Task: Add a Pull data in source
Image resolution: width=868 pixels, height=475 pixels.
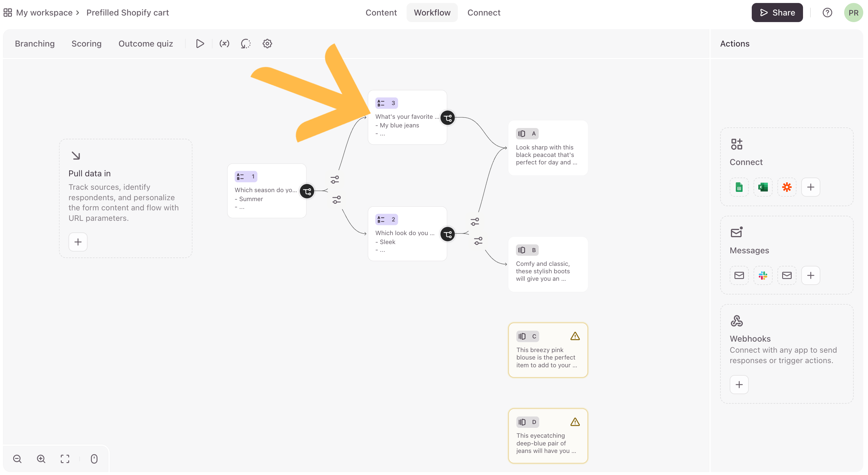Action: click(x=78, y=242)
